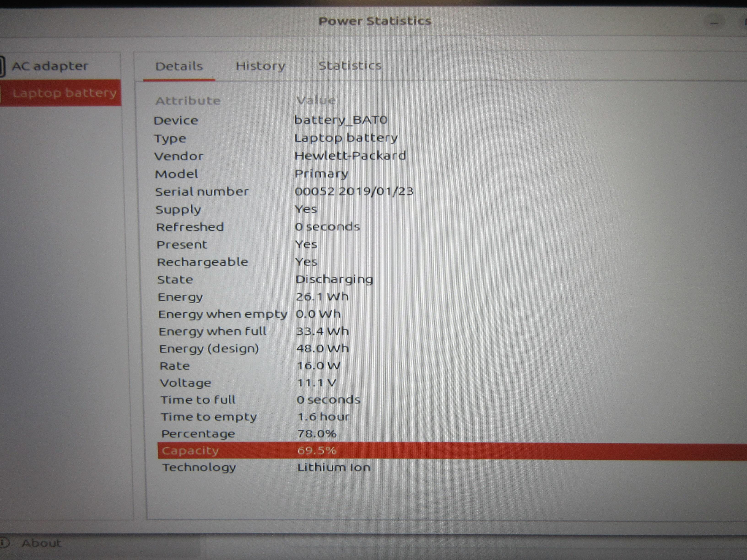Click the 1.6 hour value
747x560 pixels.
(x=323, y=417)
